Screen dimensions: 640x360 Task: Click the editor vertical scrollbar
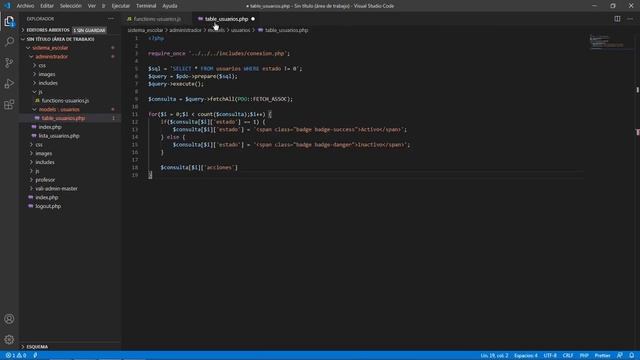click(637, 192)
